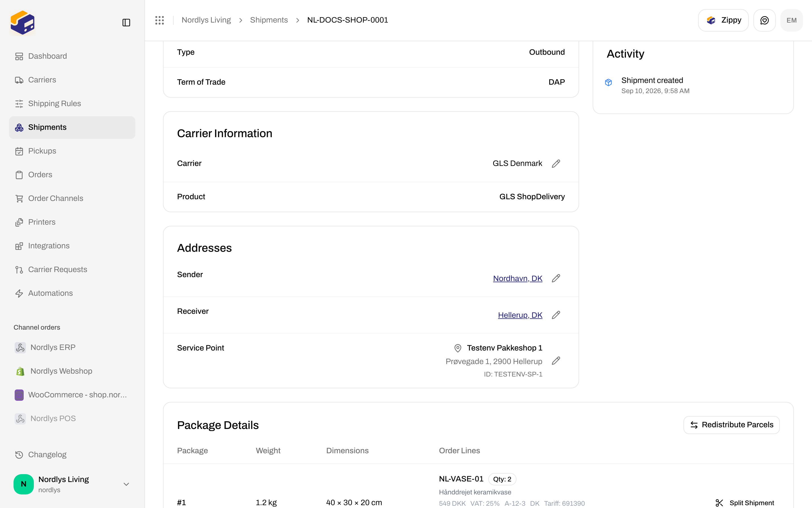Click Redistribute Parcels button
812x508 pixels.
tap(731, 425)
